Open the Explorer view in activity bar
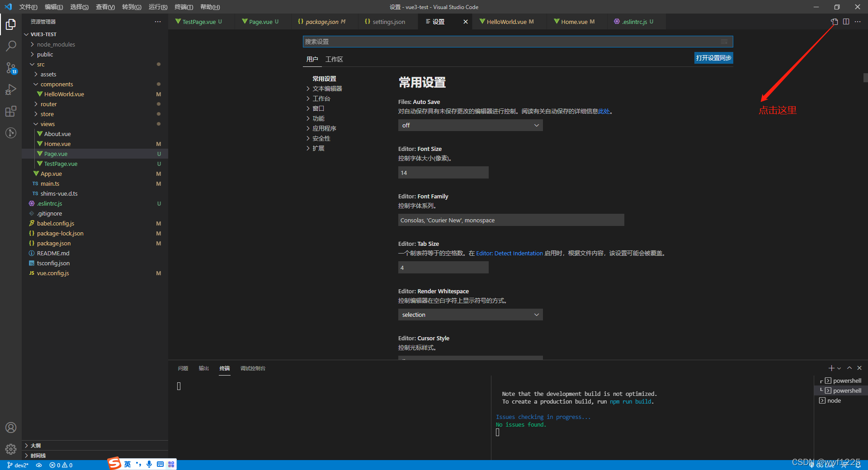This screenshot has width=868, height=470. (11, 24)
